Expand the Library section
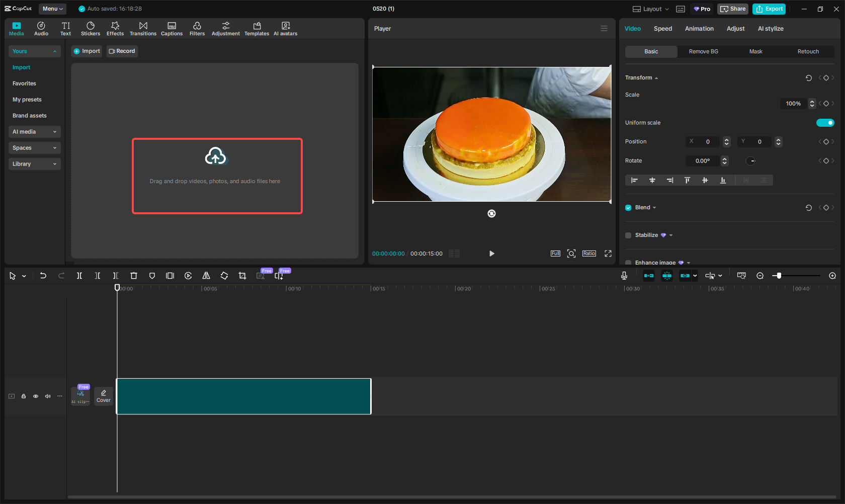The width and height of the screenshot is (845, 504). point(34,164)
